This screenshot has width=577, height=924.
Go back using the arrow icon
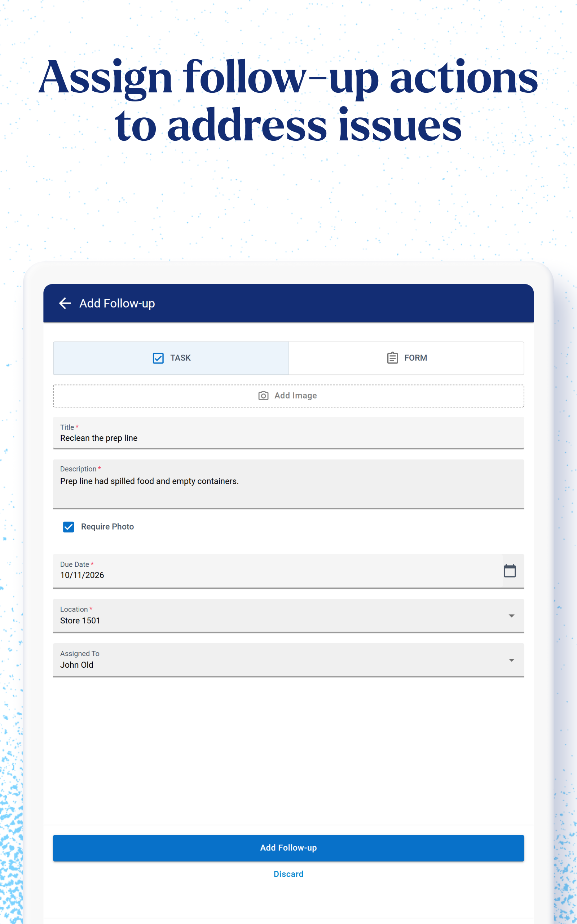coord(65,303)
